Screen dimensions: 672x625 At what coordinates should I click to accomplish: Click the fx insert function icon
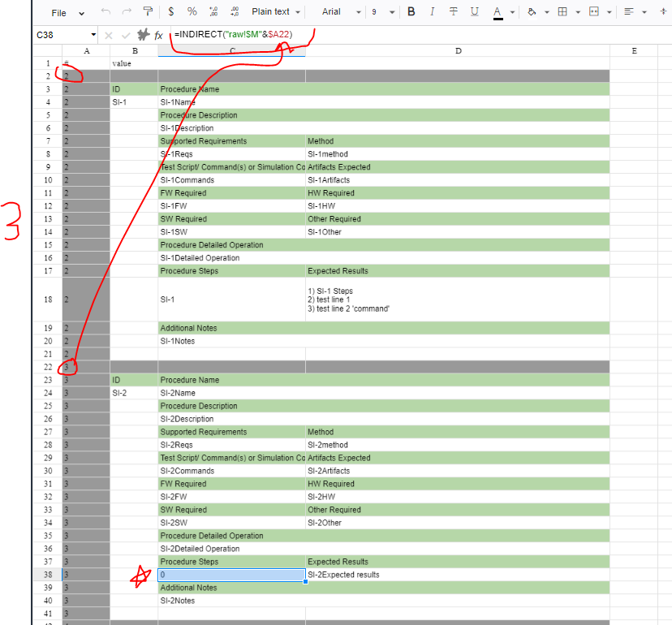(x=158, y=35)
